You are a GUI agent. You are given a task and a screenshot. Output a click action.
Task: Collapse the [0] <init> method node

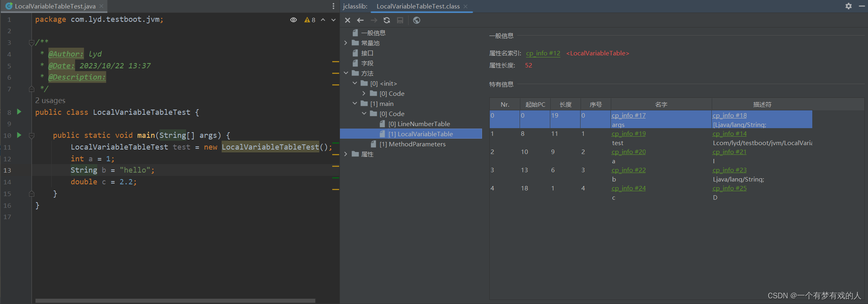(355, 83)
